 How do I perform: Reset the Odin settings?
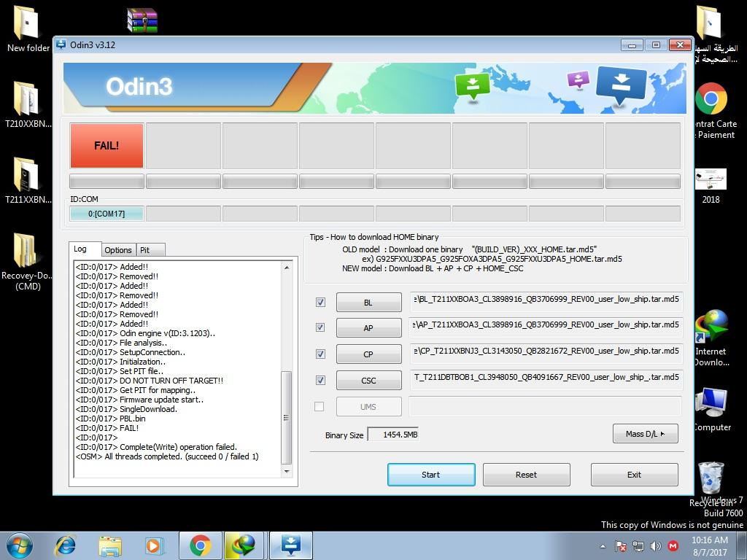point(527,474)
